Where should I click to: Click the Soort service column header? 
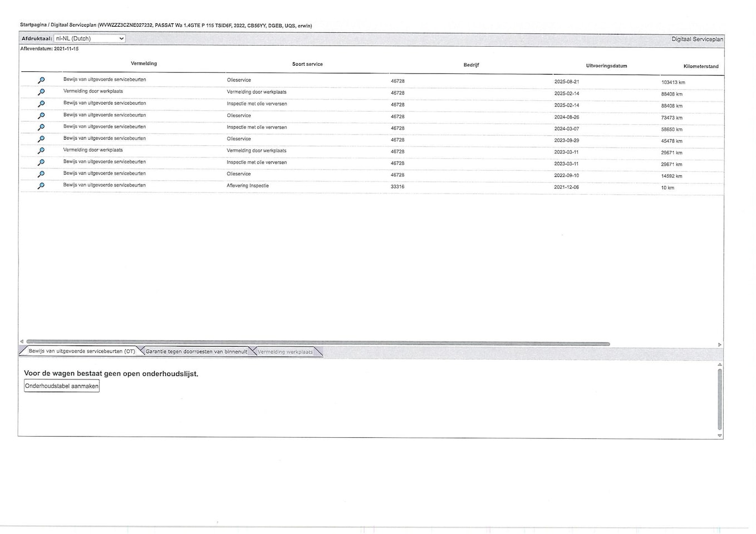[307, 64]
